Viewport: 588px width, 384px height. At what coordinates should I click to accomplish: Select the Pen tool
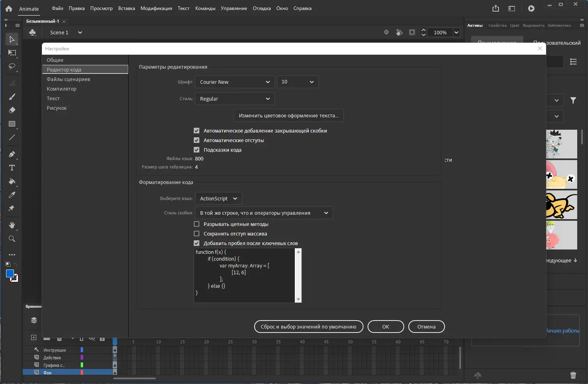[x=12, y=154]
